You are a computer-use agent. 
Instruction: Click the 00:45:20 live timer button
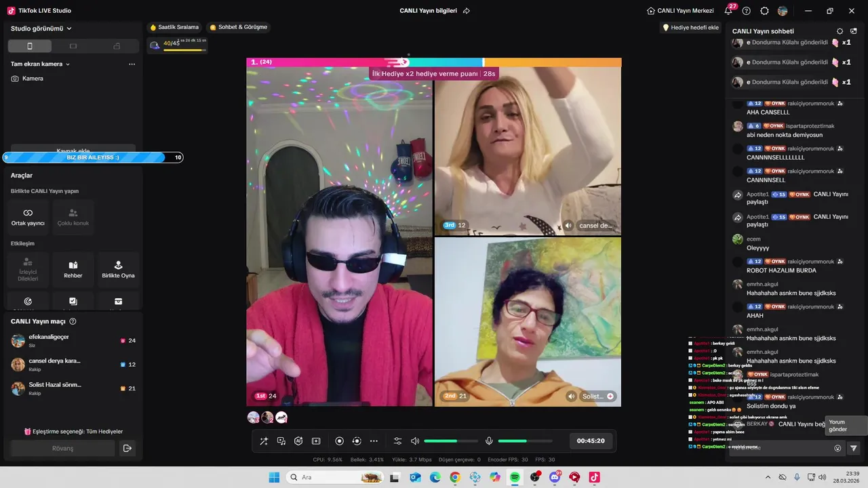(591, 441)
